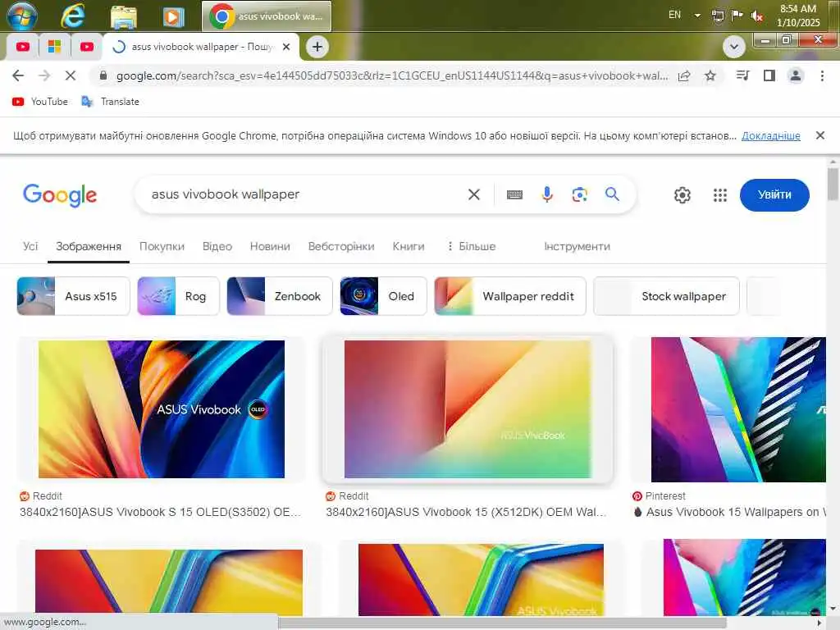Click the Увійти sign-in button
The height and width of the screenshot is (630, 840).
point(774,195)
